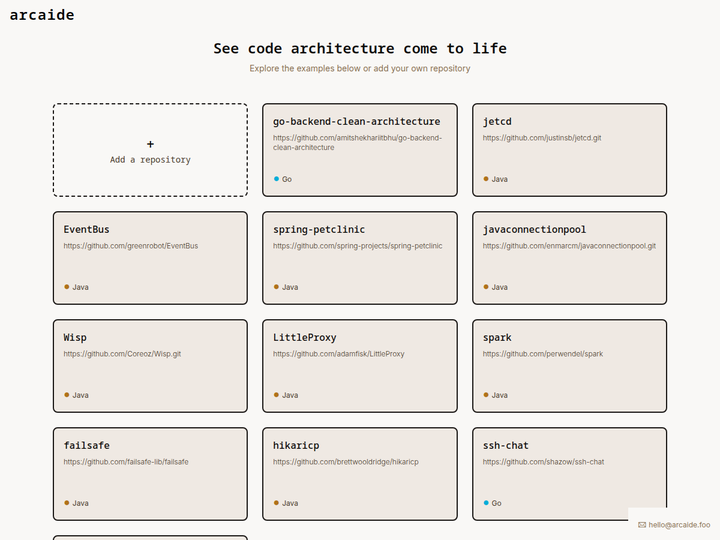Viewport: 720px width, 540px height.
Task: Click the hikaricp GitHub URL text
Action: pyautogui.click(x=346, y=461)
